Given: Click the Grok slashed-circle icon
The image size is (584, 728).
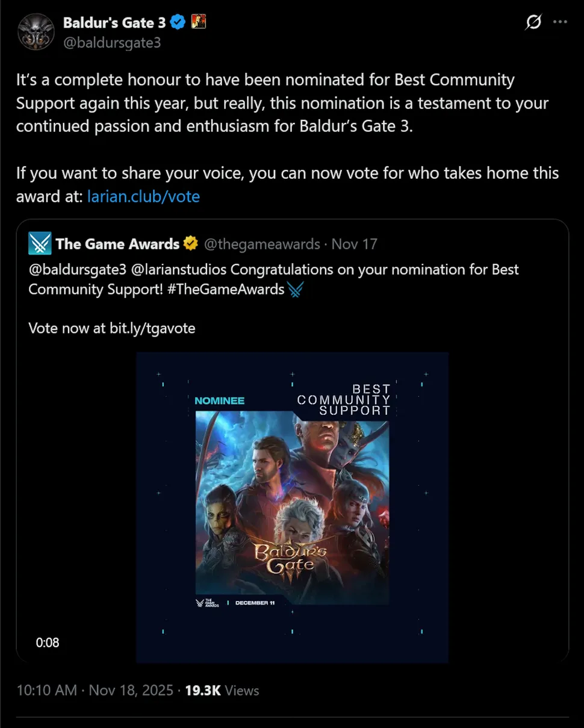Looking at the screenshot, I should 533,23.
